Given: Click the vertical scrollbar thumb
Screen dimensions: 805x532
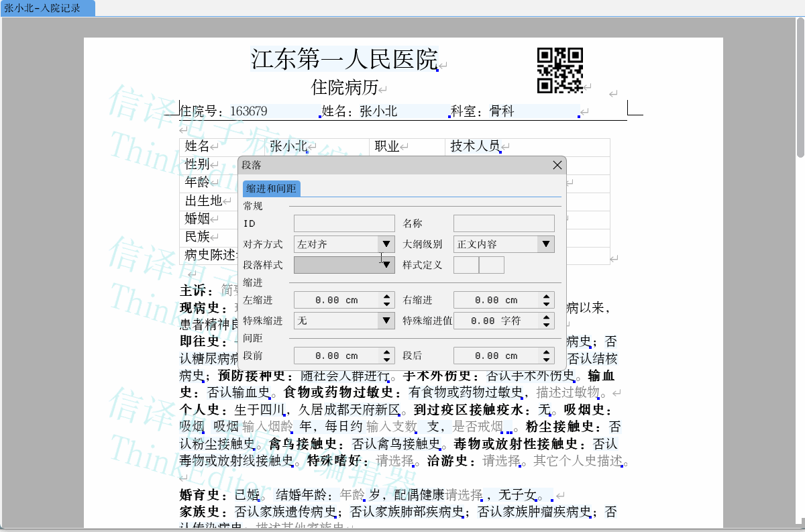Looking at the screenshot, I should click(800, 87).
